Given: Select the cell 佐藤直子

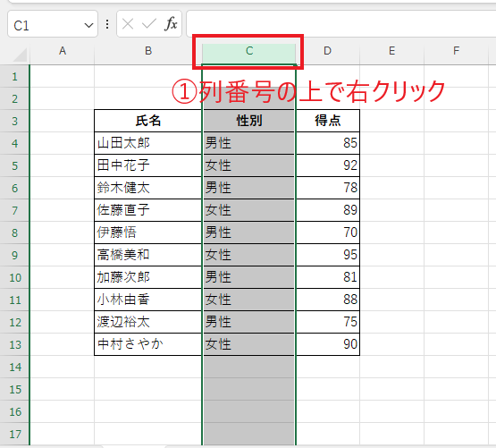Looking at the screenshot, I should (148, 210).
